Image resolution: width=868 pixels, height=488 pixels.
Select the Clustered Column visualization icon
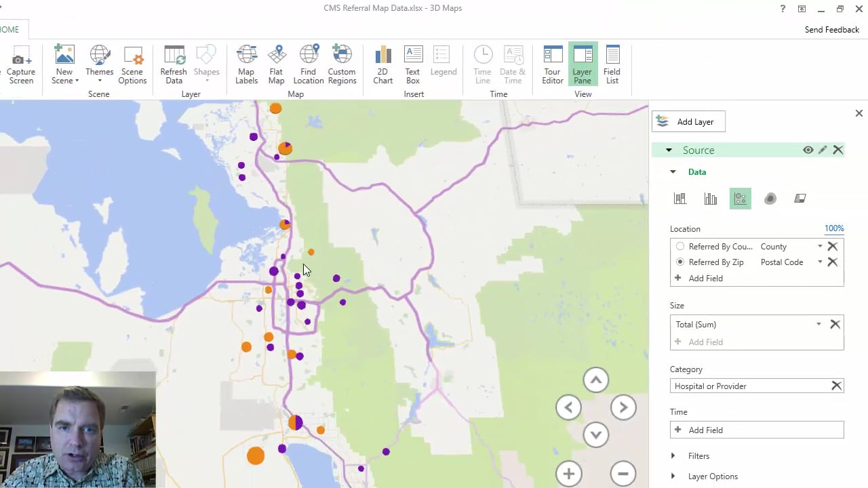[710, 199]
